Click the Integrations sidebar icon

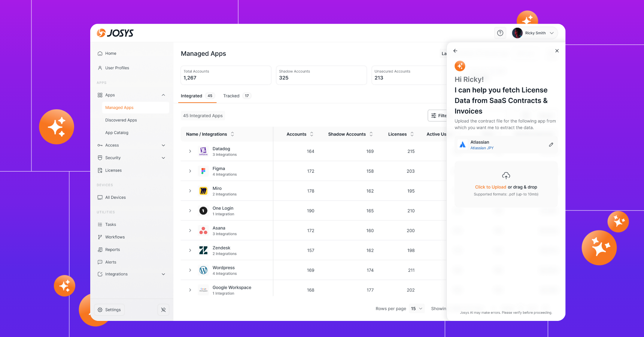pos(100,274)
